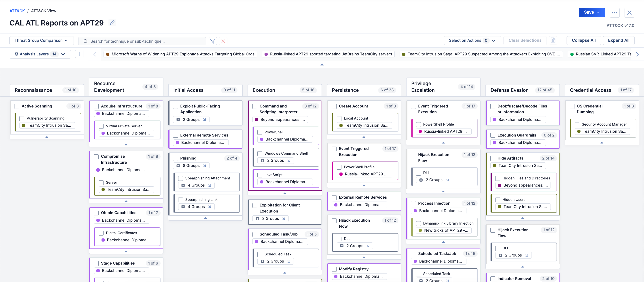Open the Selection Actions dropdown
The image size is (644, 282).
(472, 40)
